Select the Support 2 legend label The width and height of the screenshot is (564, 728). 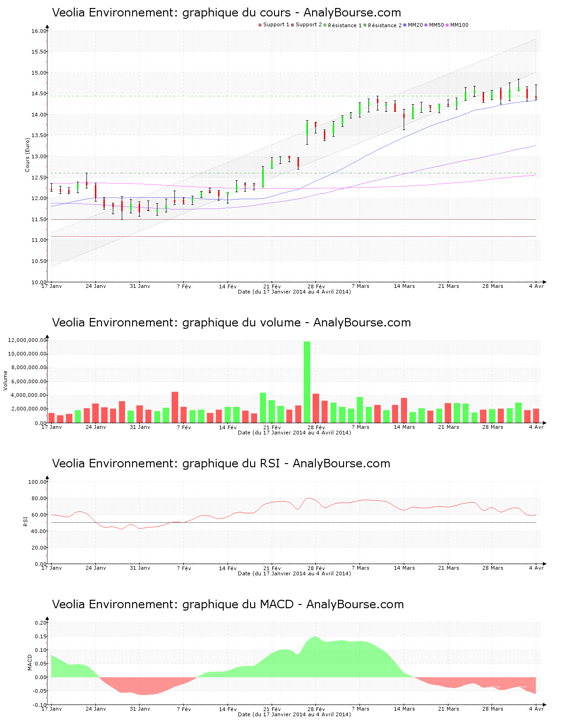click(309, 25)
